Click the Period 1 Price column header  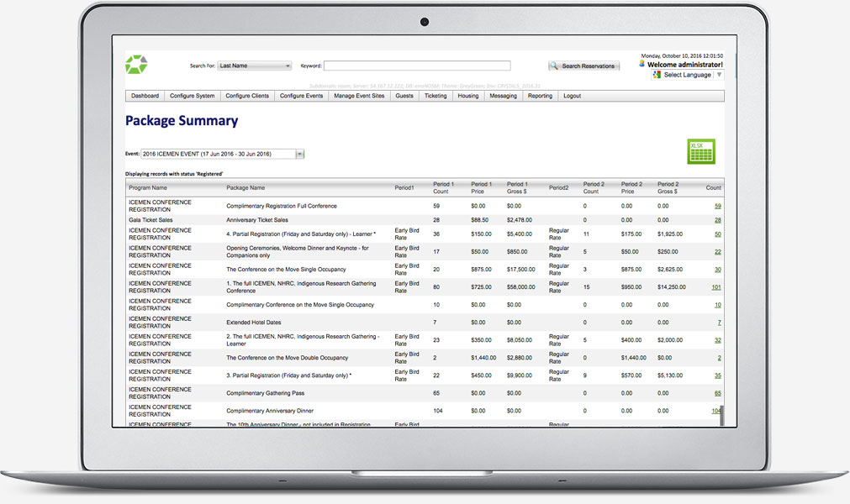pyautogui.click(x=482, y=188)
